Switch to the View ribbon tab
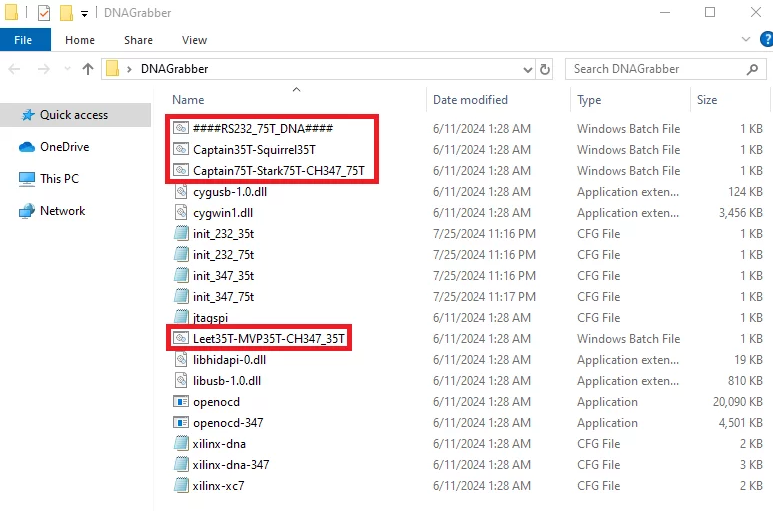This screenshot has height=511, width=773. pyautogui.click(x=194, y=40)
